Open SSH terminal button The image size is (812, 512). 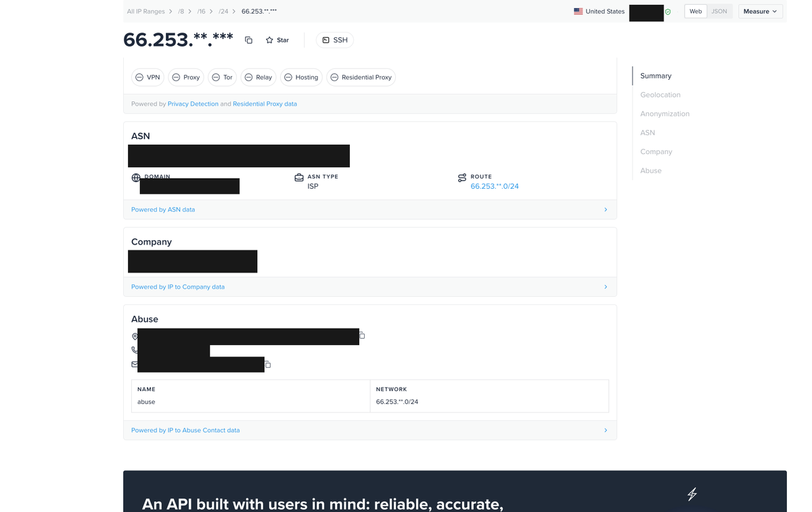click(335, 40)
